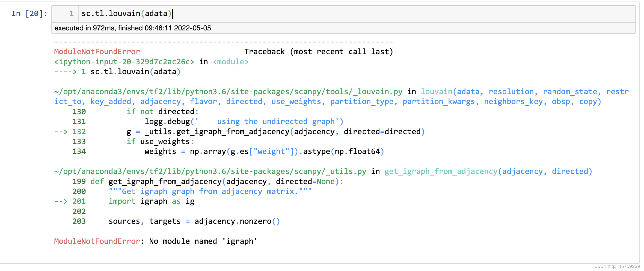Click line 201 'import igraph as ig'
The width and height of the screenshot is (644, 271).
(x=124, y=201)
